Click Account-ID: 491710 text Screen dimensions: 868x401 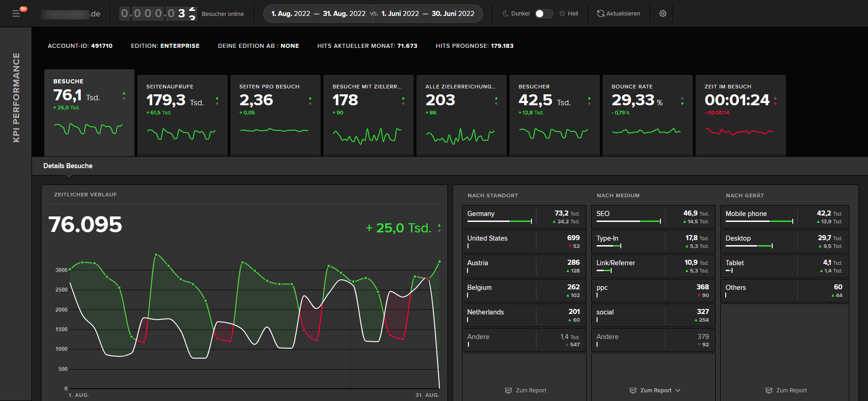80,46
